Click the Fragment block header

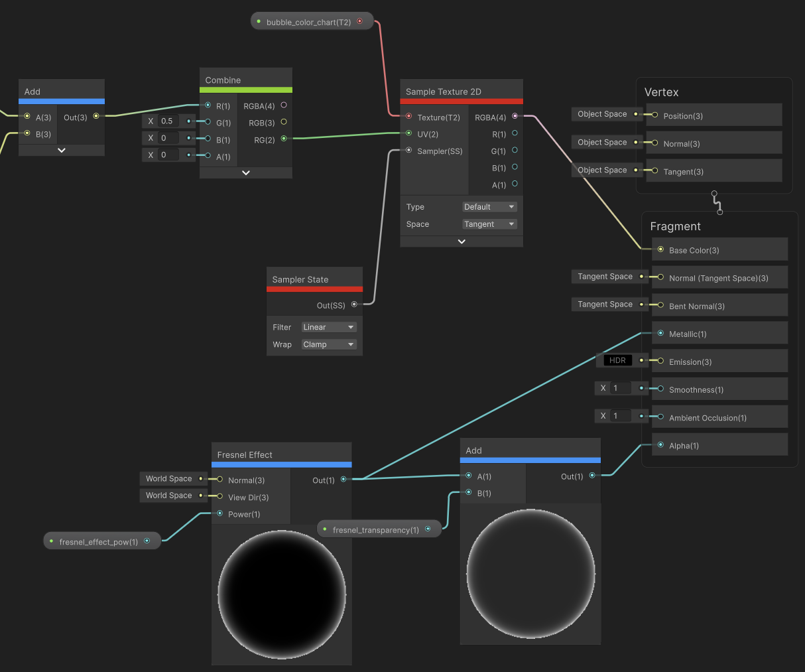click(675, 226)
